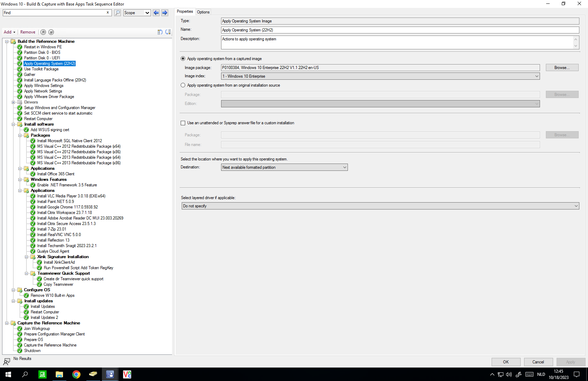Collapse the Packages group
The width and height of the screenshot is (588, 381).
20,135
